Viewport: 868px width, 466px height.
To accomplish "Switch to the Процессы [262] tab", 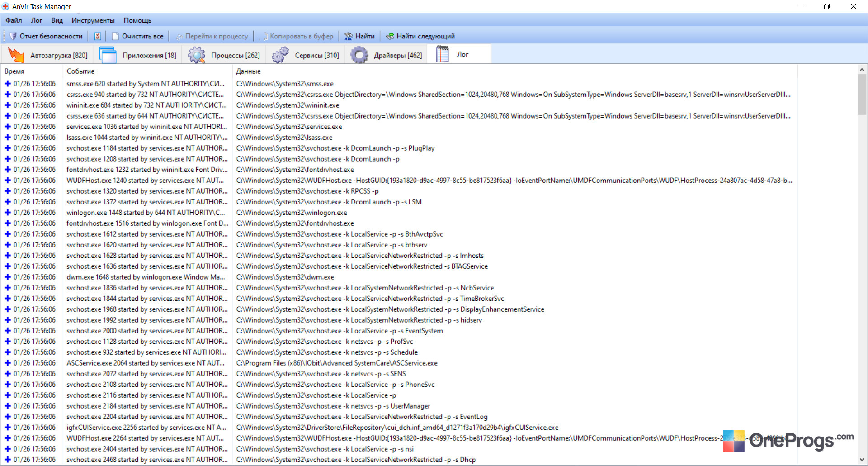I will point(223,55).
